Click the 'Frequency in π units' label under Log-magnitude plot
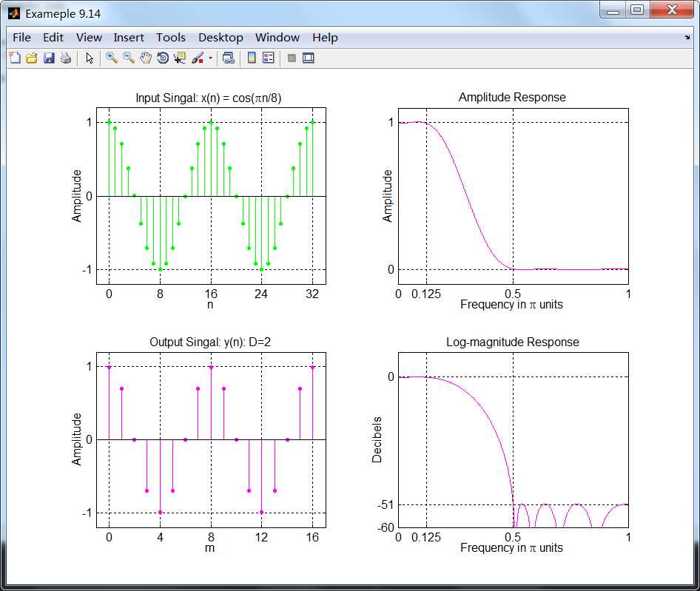Screen dimensions: 700x591 (511, 547)
